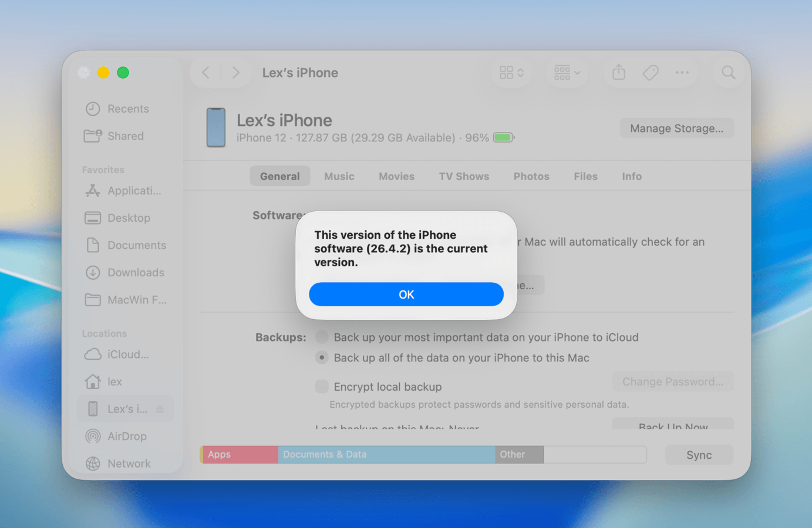812x528 pixels.
Task: Eject Lex's iPhone with eject icon
Action: click(x=160, y=409)
